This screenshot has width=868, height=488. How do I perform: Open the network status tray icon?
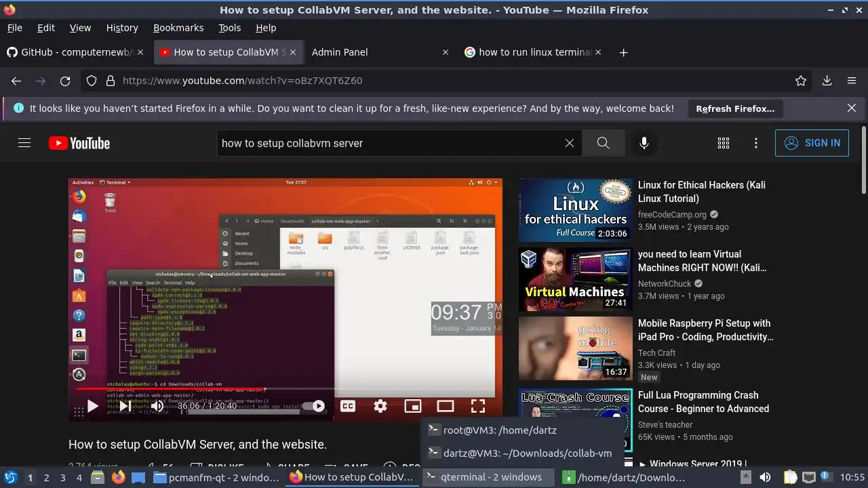click(808, 477)
